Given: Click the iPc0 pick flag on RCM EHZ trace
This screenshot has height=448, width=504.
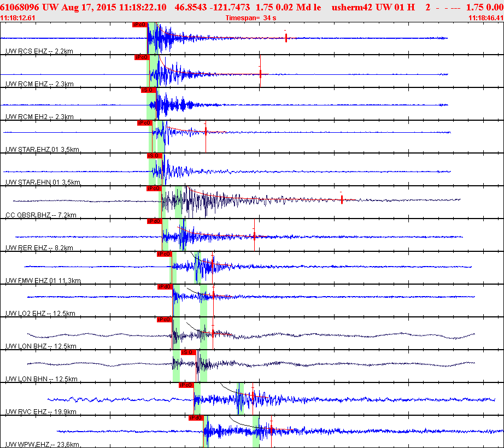Looking at the screenshot, I should point(142,57).
